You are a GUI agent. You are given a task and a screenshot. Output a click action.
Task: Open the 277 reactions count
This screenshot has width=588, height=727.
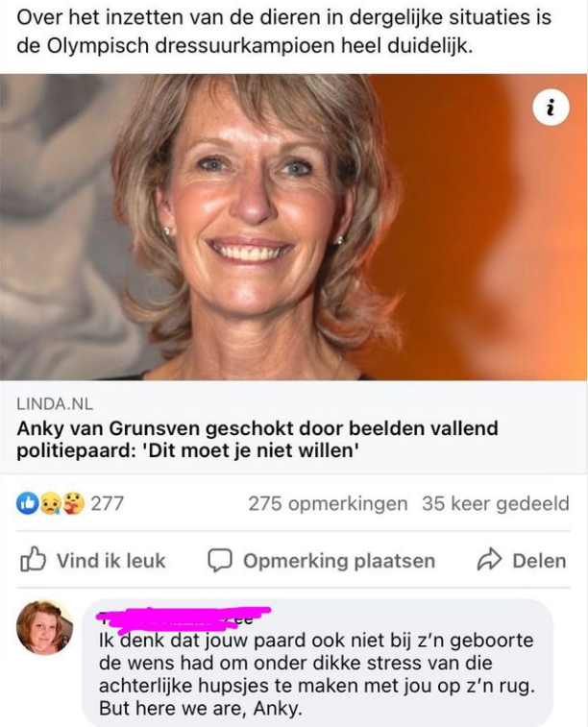tap(107, 503)
